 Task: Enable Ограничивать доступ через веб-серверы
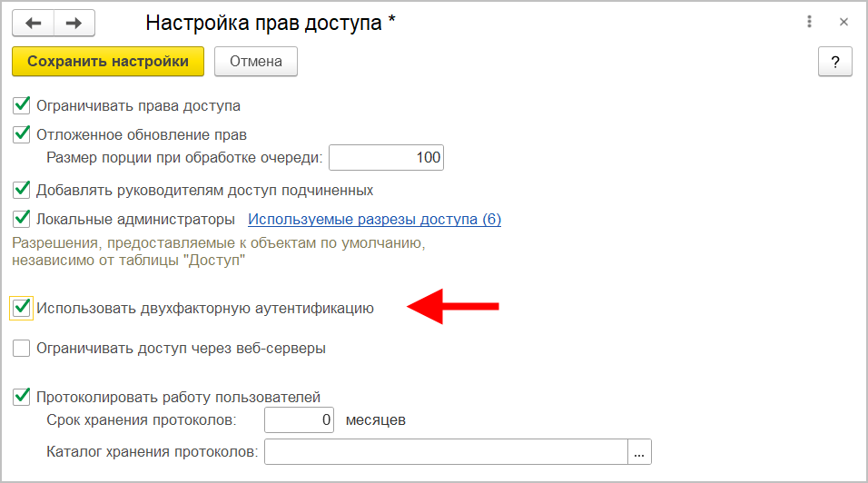[x=22, y=348]
